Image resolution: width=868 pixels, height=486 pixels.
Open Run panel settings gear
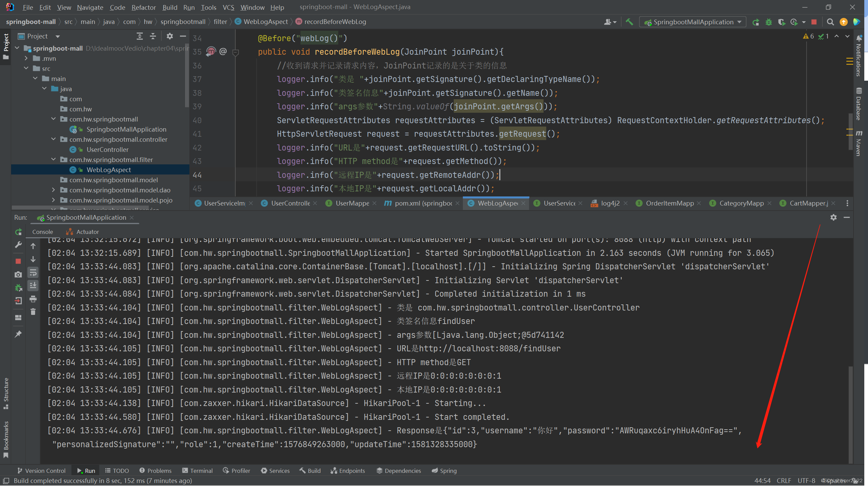tap(833, 217)
